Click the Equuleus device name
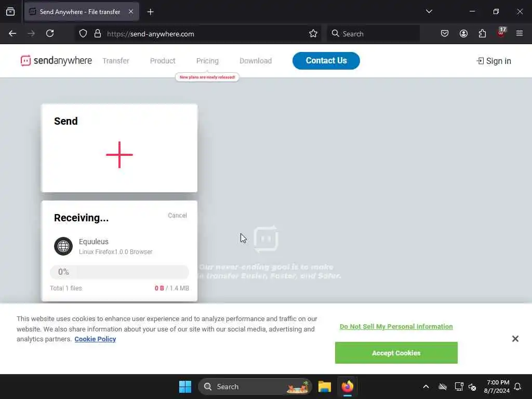Viewport: 532px width, 399px height. coord(94,242)
